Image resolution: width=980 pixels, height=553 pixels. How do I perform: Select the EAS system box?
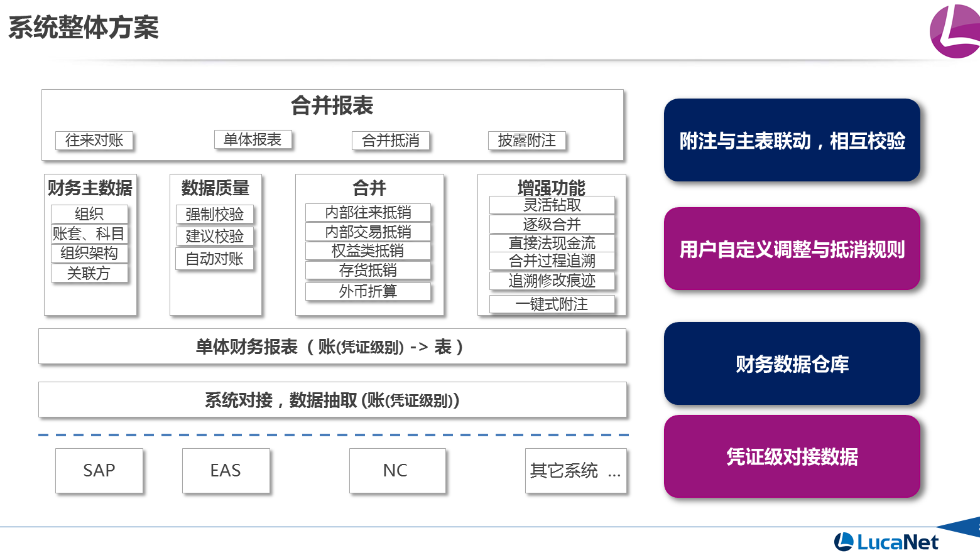pyautogui.click(x=226, y=471)
